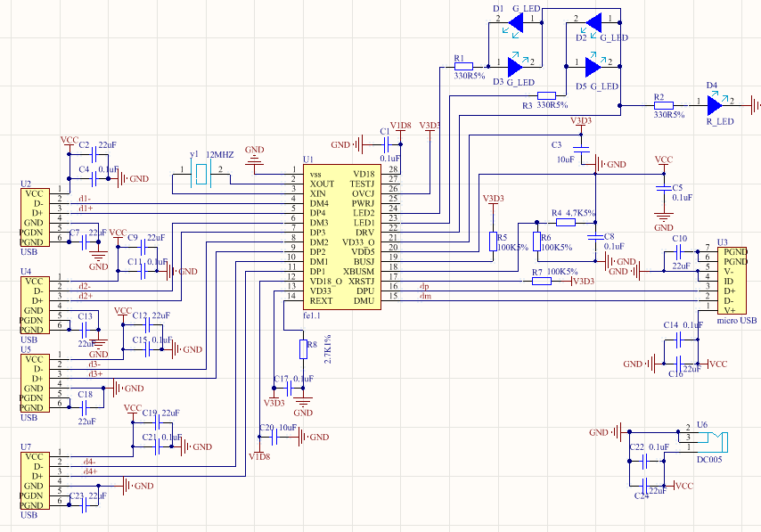Click net label dp
The image size is (761, 532).
click(424, 286)
